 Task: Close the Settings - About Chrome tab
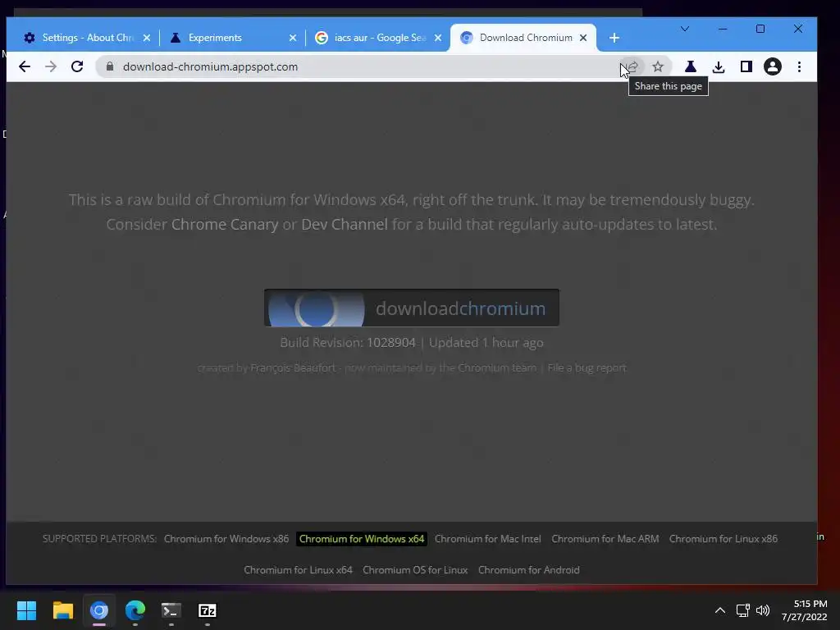[147, 38]
